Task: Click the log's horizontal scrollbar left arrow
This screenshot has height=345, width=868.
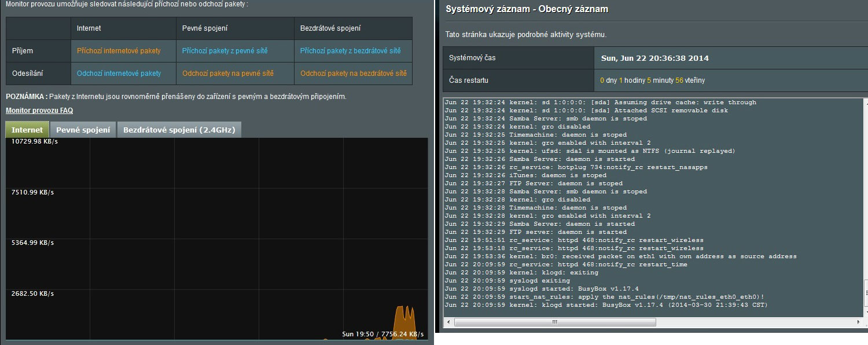Action: 448,321
